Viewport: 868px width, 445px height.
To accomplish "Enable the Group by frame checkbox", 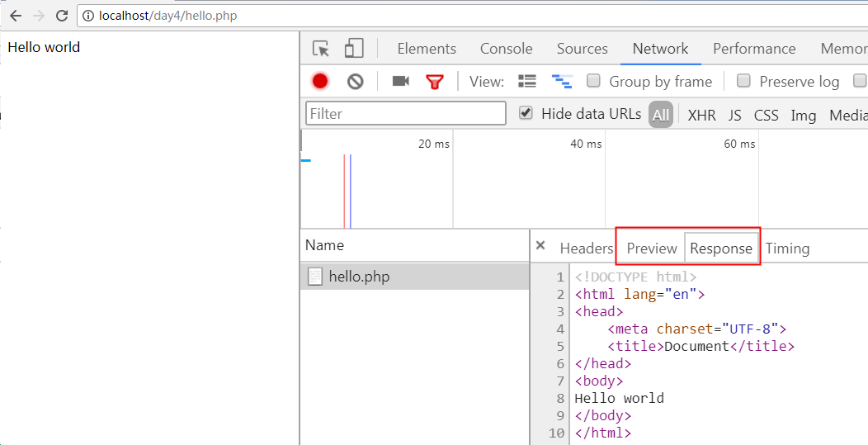I will pyautogui.click(x=593, y=81).
